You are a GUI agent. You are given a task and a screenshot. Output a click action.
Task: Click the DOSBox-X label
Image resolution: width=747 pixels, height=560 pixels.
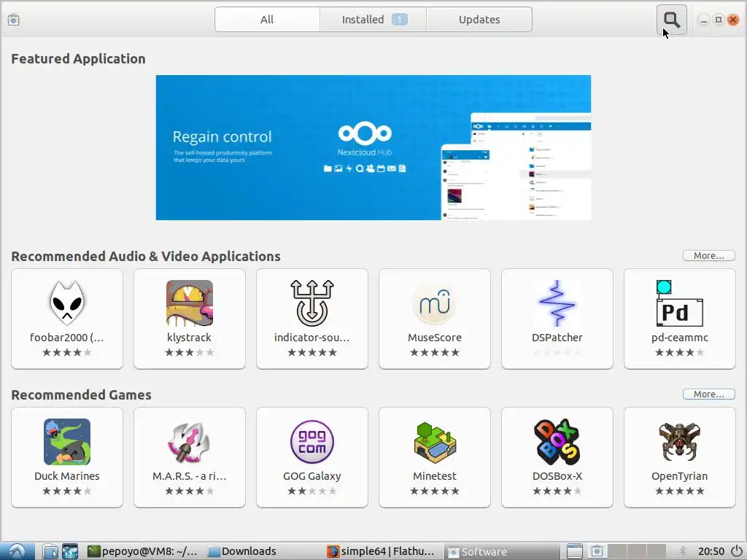pyautogui.click(x=557, y=476)
